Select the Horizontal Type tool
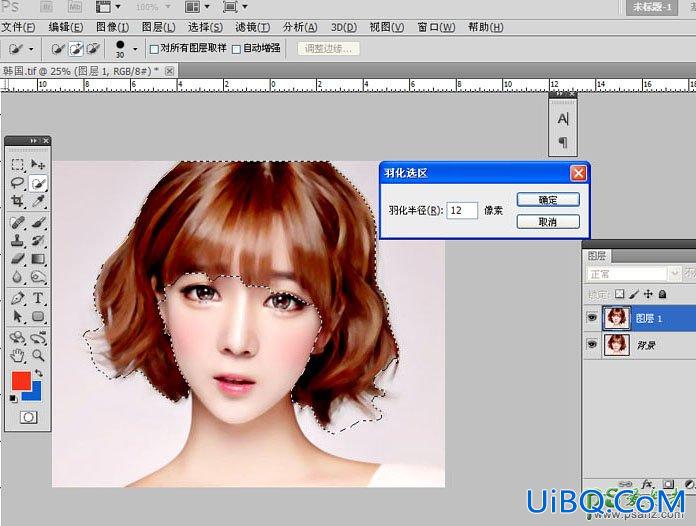Image resolution: width=696 pixels, height=526 pixels. click(x=38, y=298)
